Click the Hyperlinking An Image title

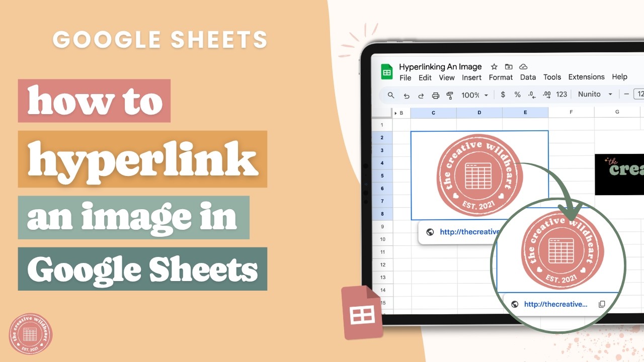coord(440,66)
